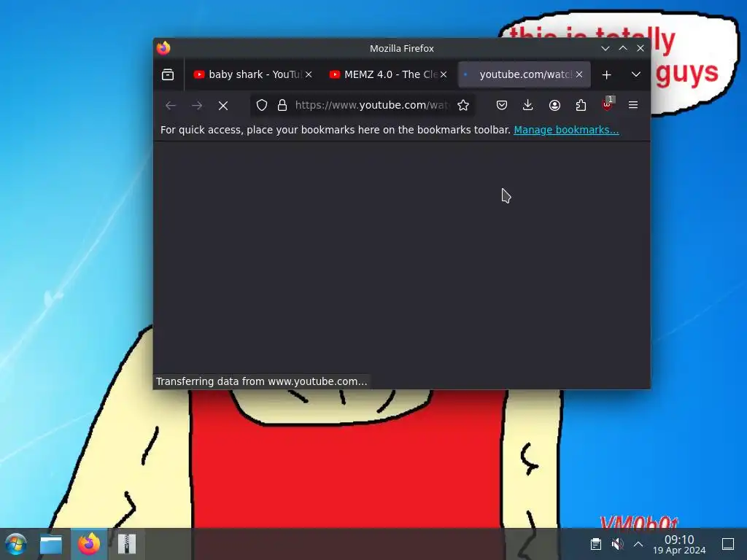Click the Mozilla Firefox title bar text
Screen dimensions: 747x560
[x=402, y=49]
